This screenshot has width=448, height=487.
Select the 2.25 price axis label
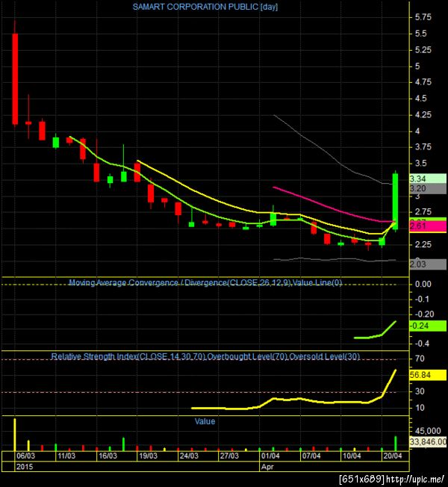[423, 244]
